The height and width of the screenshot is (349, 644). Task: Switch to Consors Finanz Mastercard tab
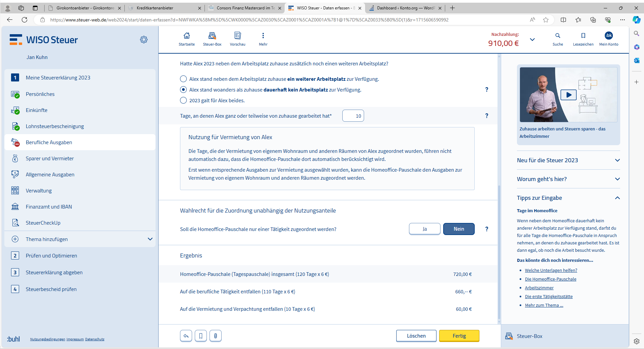[245, 8]
